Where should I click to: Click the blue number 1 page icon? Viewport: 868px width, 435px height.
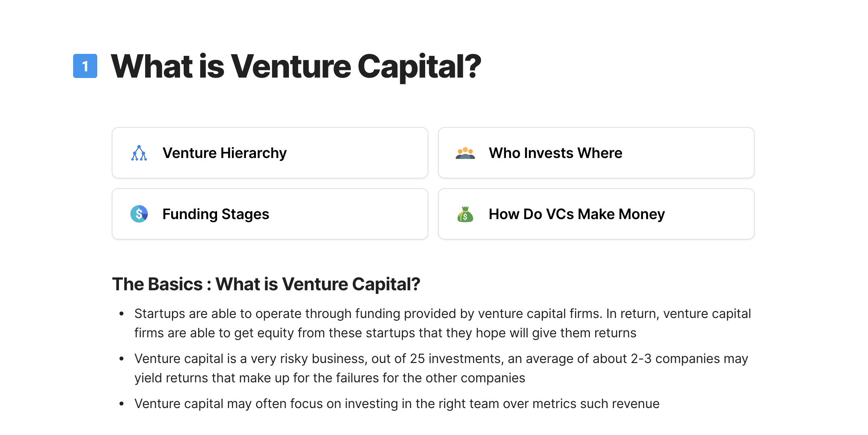(85, 66)
